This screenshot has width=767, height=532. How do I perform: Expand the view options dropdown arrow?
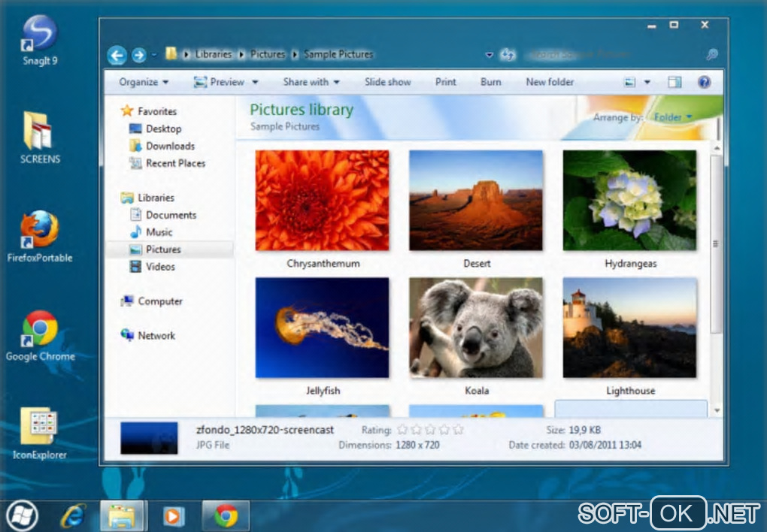point(647,82)
